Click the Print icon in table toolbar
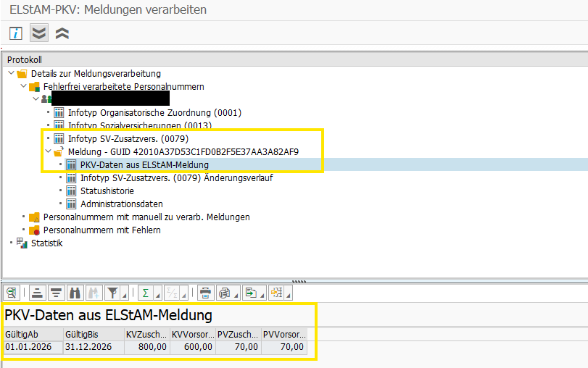The width and height of the screenshot is (588, 368). (206, 293)
